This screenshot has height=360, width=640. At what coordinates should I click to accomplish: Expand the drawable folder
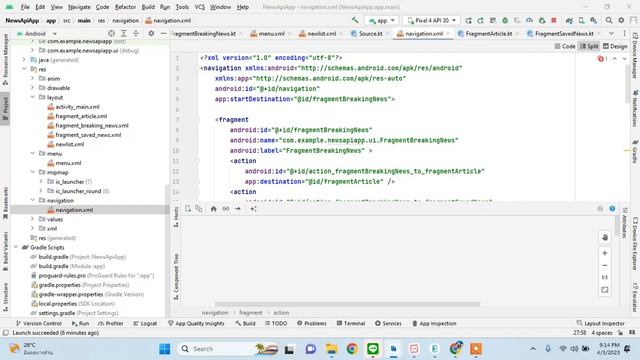click(x=32, y=88)
